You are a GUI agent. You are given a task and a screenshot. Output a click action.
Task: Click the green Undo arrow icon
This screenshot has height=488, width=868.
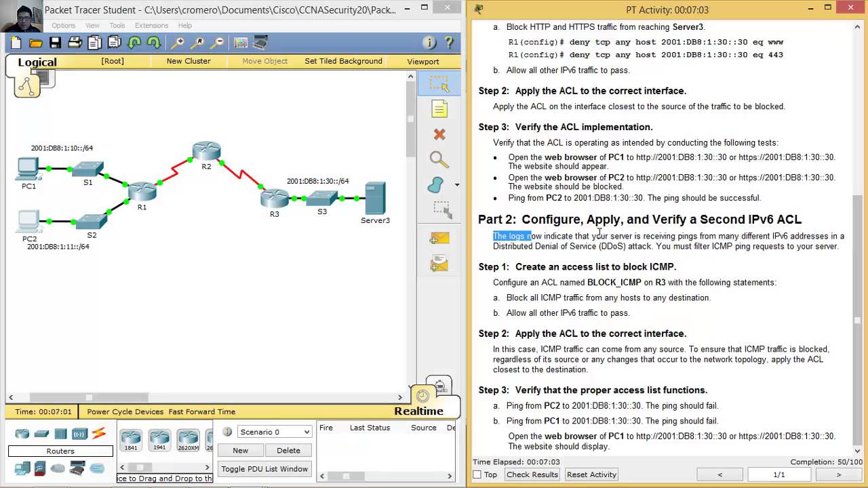[x=134, y=43]
